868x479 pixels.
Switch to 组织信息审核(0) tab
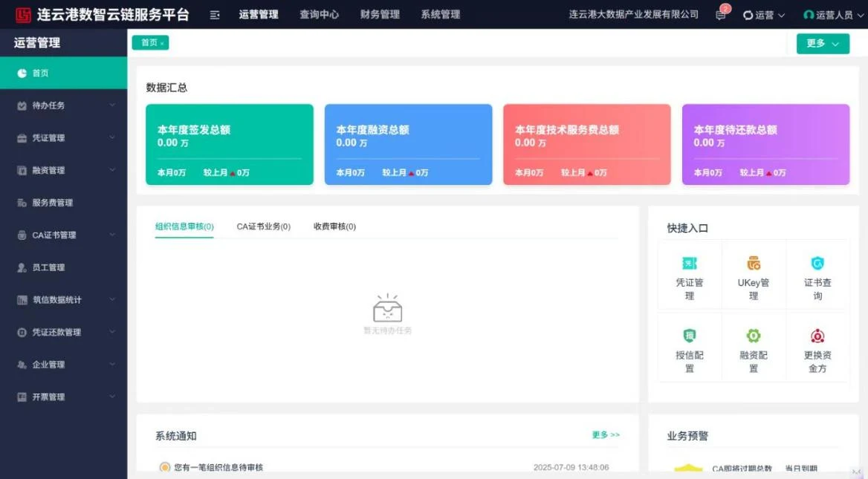pyautogui.click(x=184, y=227)
